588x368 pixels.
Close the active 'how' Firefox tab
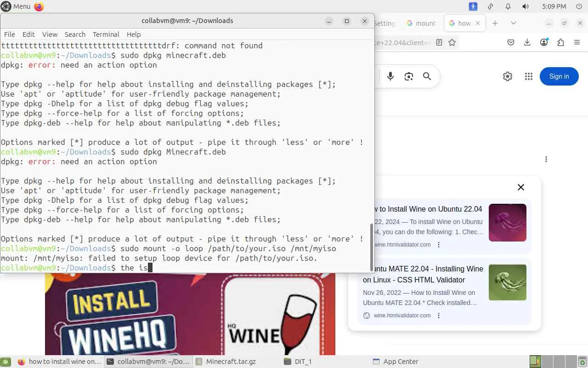pyautogui.click(x=478, y=23)
